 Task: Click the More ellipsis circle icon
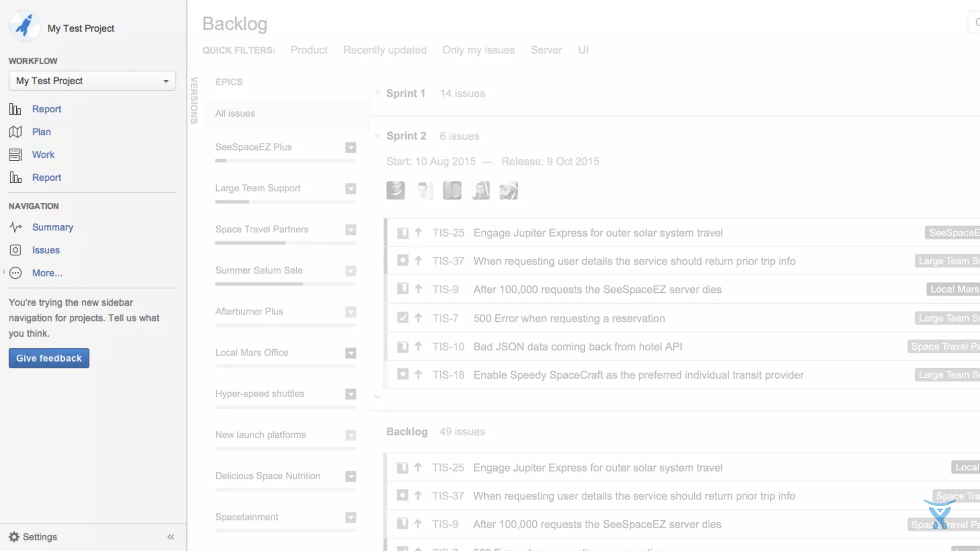click(x=15, y=273)
